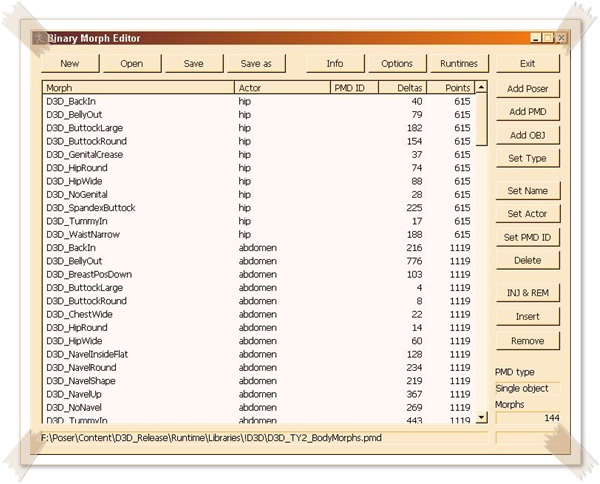Image resolution: width=600 pixels, height=484 pixels.
Task: Select the D3D_NavelInsideFlat row
Action: pyautogui.click(x=259, y=354)
